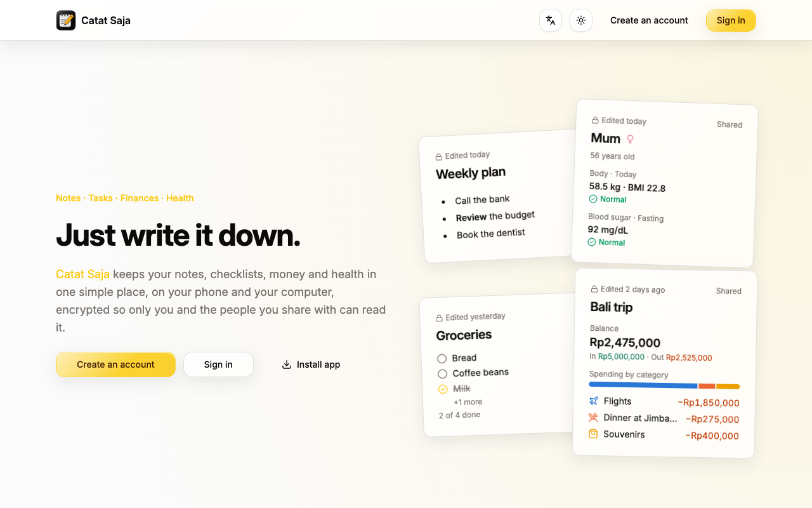Click the 'Notes · Tasks · Finances · Health' tagline
This screenshot has height=508, width=812.
tap(125, 198)
